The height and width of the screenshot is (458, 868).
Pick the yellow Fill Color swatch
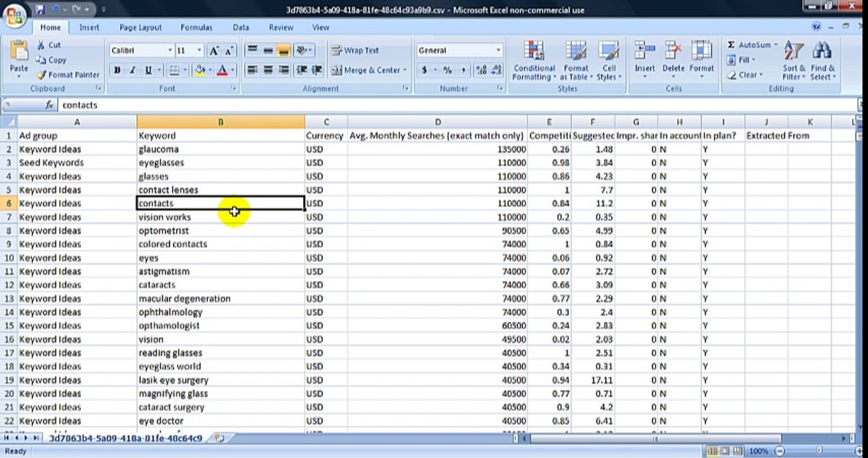[x=200, y=70]
